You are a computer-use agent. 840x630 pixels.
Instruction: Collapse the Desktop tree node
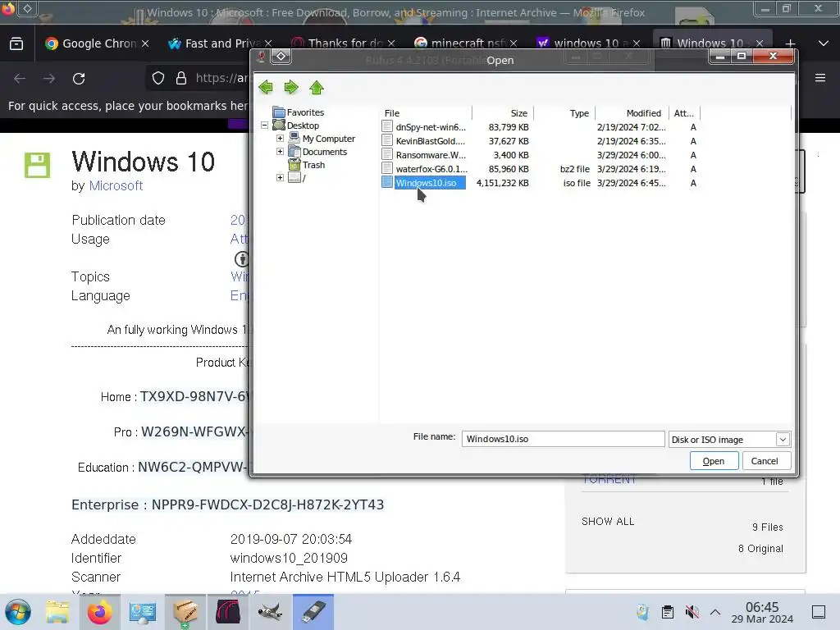(x=264, y=126)
